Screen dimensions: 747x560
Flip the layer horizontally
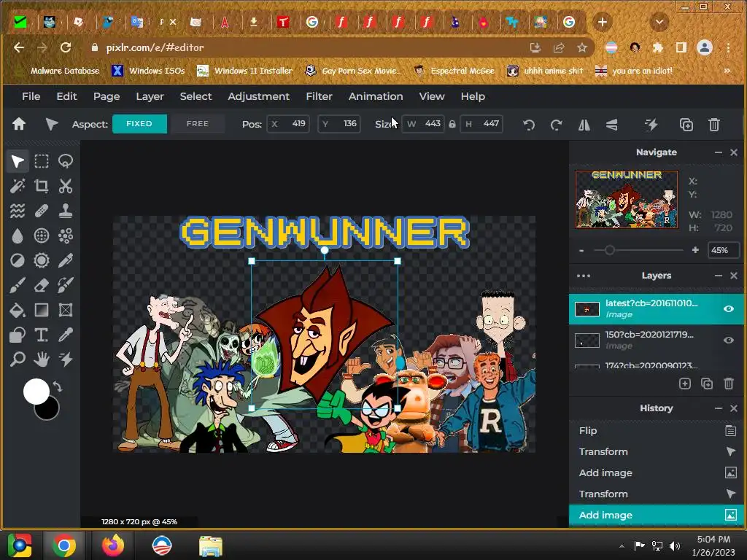[584, 125]
